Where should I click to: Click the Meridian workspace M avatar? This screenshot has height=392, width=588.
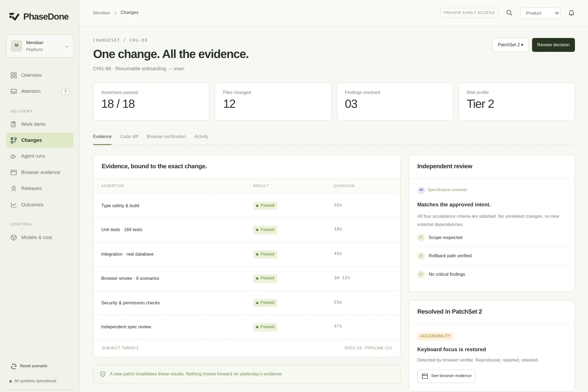tap(17, 46)
